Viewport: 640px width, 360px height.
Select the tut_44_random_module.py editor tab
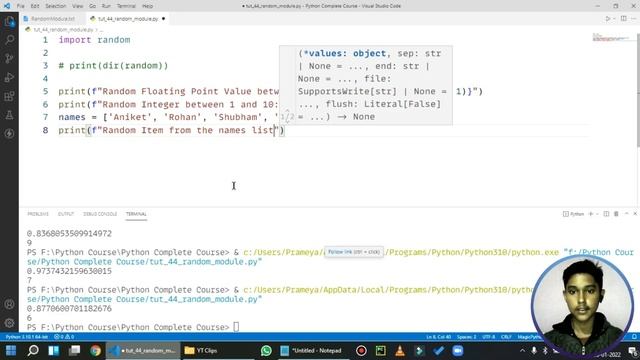point(127,19)
